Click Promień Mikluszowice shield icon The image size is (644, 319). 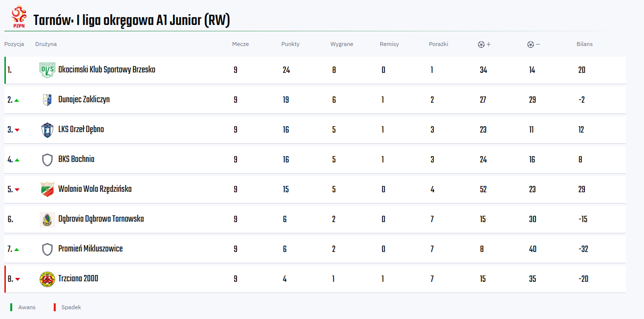[47, 249]
